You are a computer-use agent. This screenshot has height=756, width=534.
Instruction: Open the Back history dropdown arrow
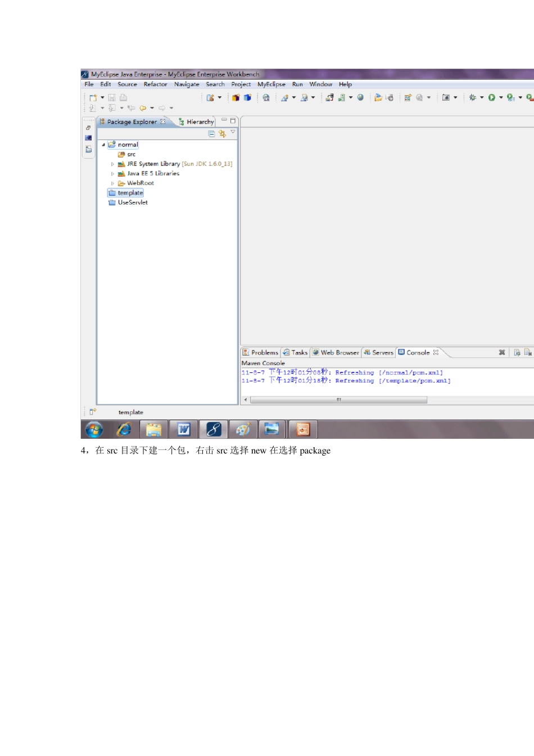(x=152, y=108)
